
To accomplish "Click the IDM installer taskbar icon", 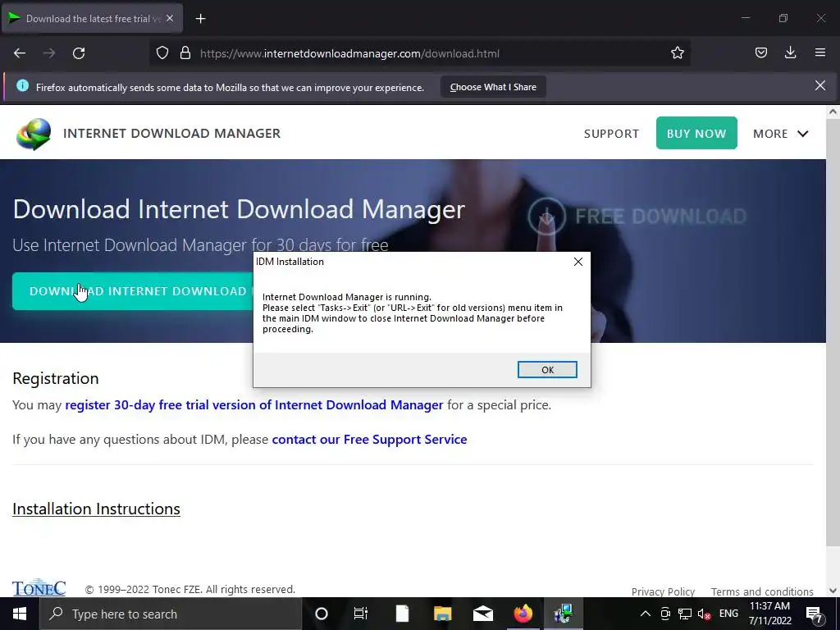I will [x=564, y=614].
